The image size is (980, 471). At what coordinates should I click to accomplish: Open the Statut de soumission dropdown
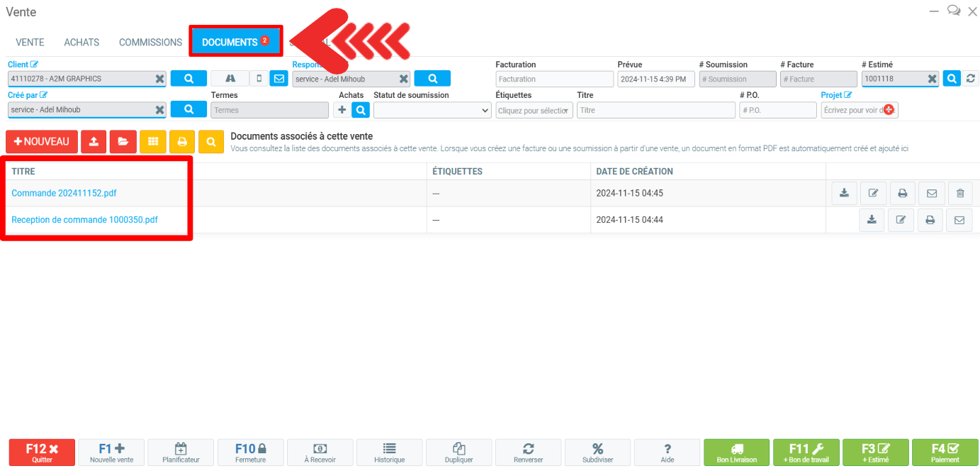pos(432,110)
